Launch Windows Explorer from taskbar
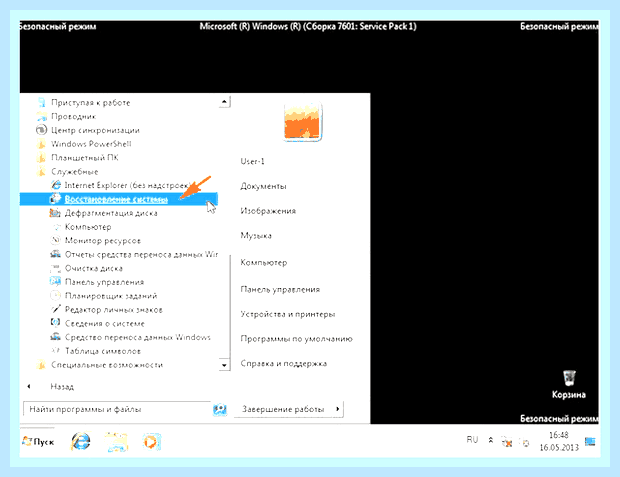Viewport: 620px width, 477px height. [116, 442]
